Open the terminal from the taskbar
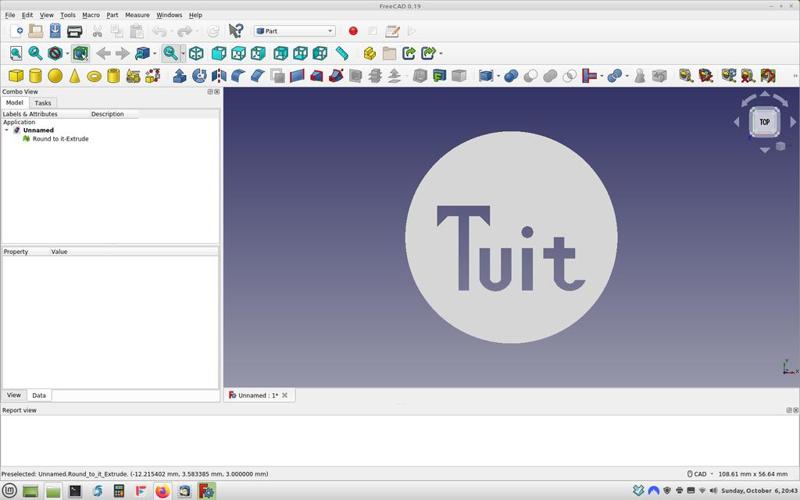This screenshot has height=500, width=800. coord(75,491)
